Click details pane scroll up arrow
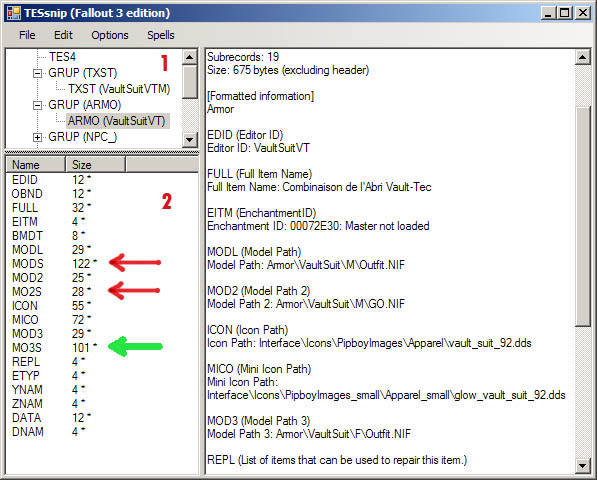The height and width of the screenshot is (480, 597). click(583, 57)
